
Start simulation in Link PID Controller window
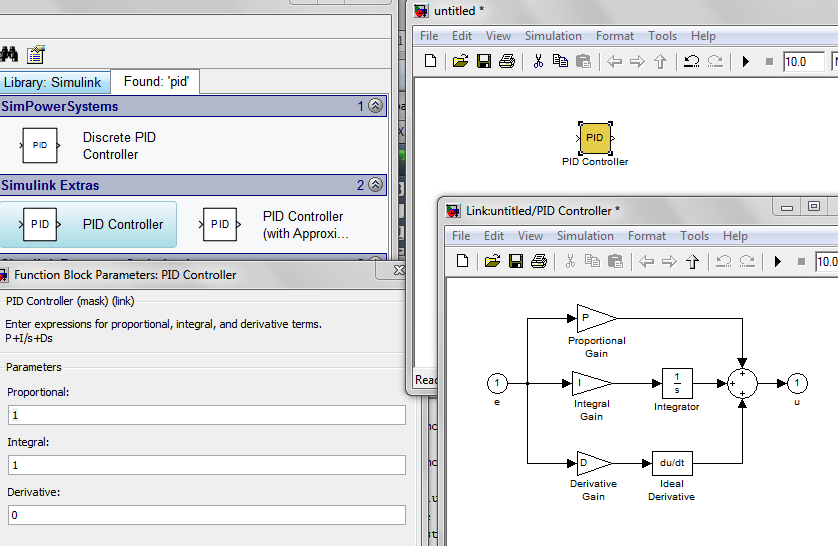coord(778,261)
